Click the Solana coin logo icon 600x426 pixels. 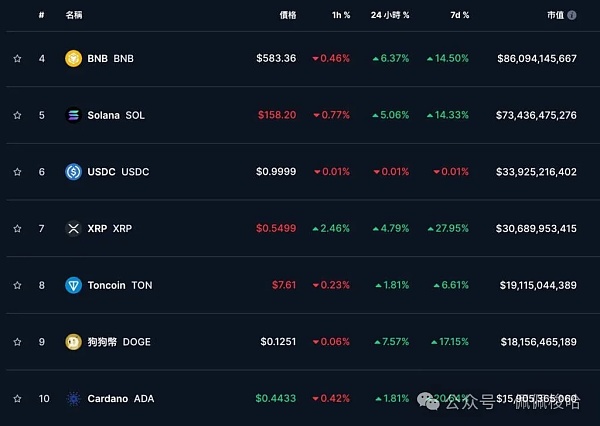(x=72, y=115)
